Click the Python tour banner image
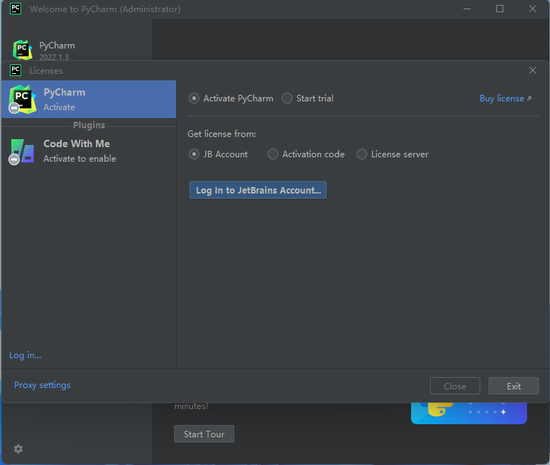This screenshot has width=550, height=465. [469, 413]
